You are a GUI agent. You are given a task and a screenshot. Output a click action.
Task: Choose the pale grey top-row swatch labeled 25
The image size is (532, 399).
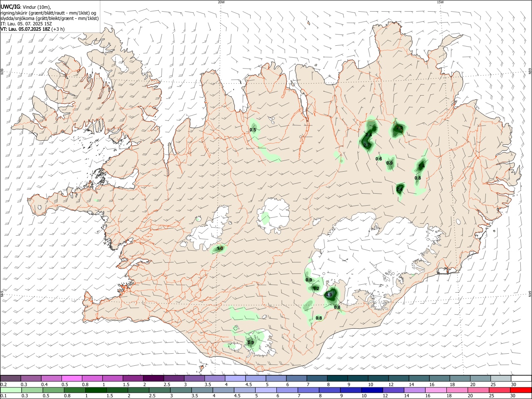[x=500, y=379]
